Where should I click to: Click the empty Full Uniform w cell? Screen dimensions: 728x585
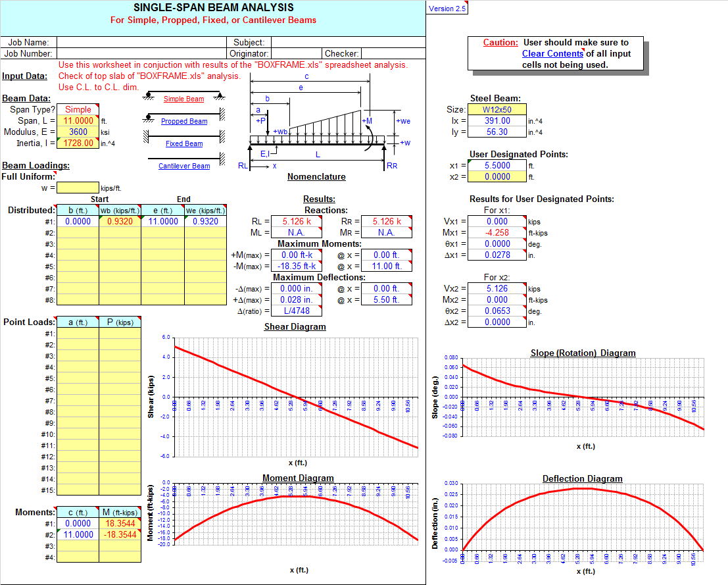(x=78, y=188)
